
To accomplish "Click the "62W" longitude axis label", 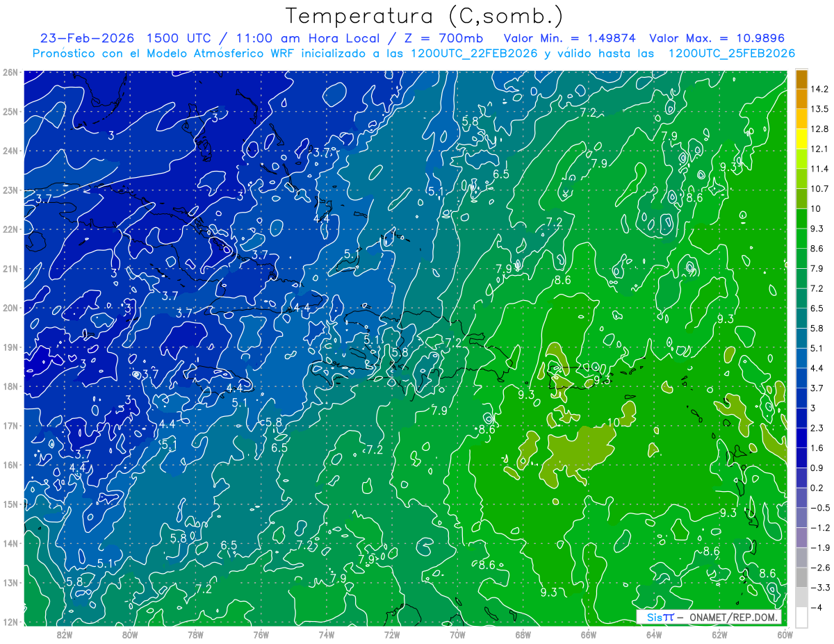I will [x=719, y=635].
